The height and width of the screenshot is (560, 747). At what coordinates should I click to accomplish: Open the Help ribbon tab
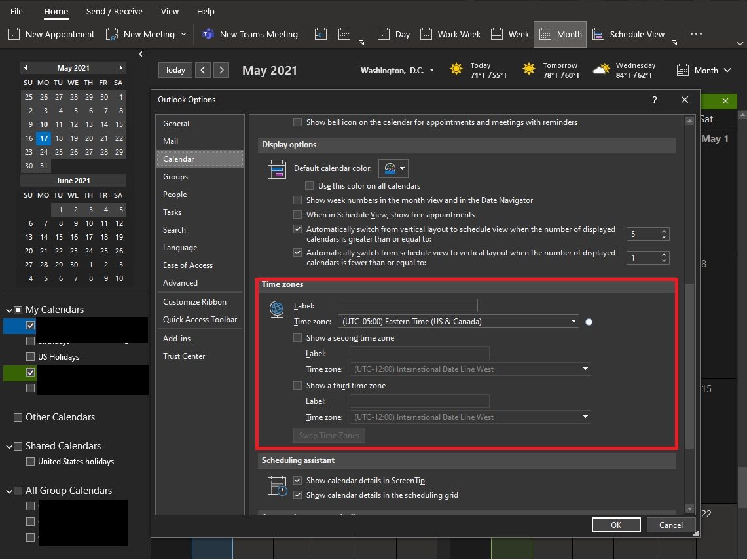click(206, 11)
